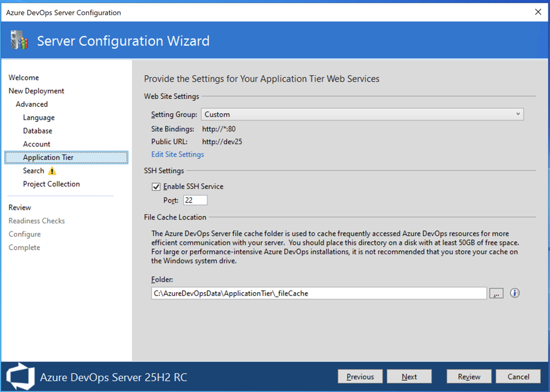This screenshot has height=392, width=550.
Task: Switch to the Database step
Action: coord(38,131)
